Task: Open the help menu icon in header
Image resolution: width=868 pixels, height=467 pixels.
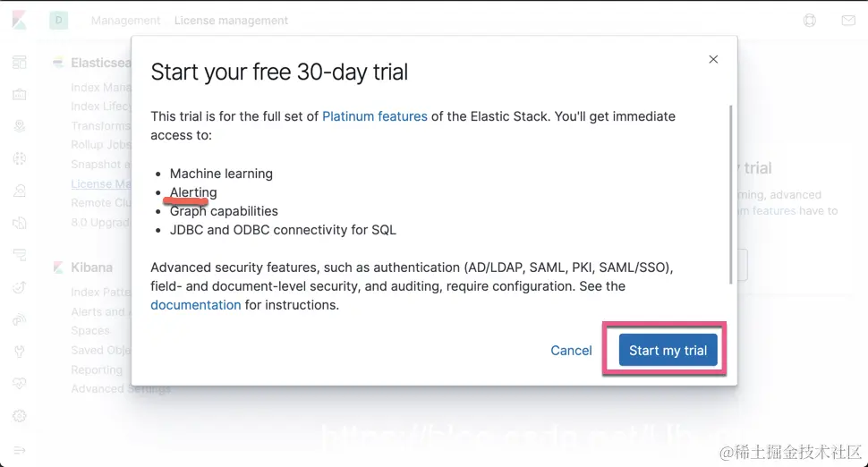Action: (810, 20)
